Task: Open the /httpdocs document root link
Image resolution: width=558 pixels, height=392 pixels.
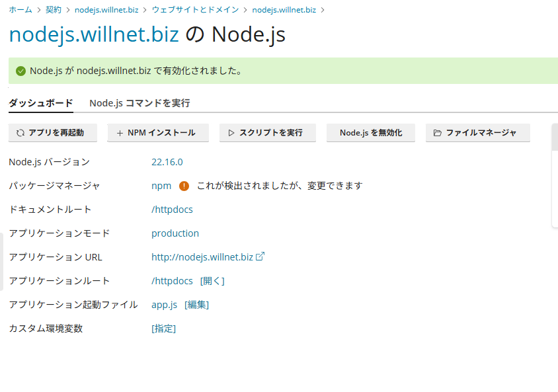Action: (x=172, y=210)
